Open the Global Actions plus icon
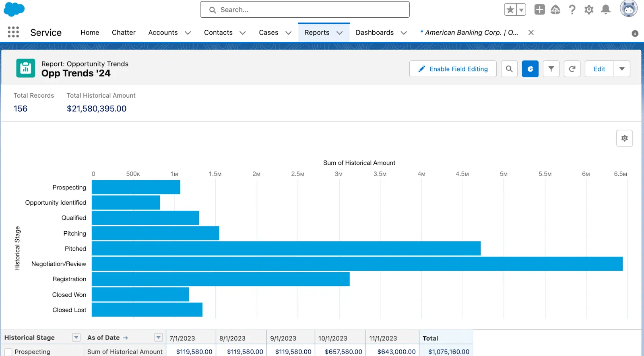This screenshot has height=356, width=644. (539, 10)
